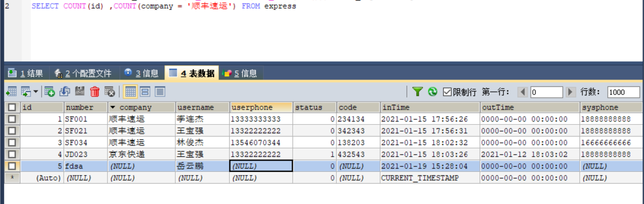644x204 pixels.
Task: Save changes with the floppy disk icon
Action: pos(80,92)
